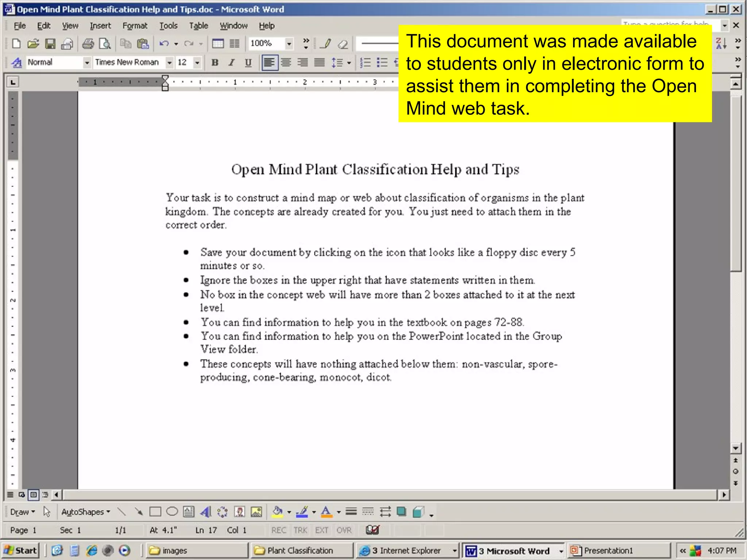The image size is (747, 560).
Task: Toggle Italic formatting button
Action: click(x=231, y=63)
